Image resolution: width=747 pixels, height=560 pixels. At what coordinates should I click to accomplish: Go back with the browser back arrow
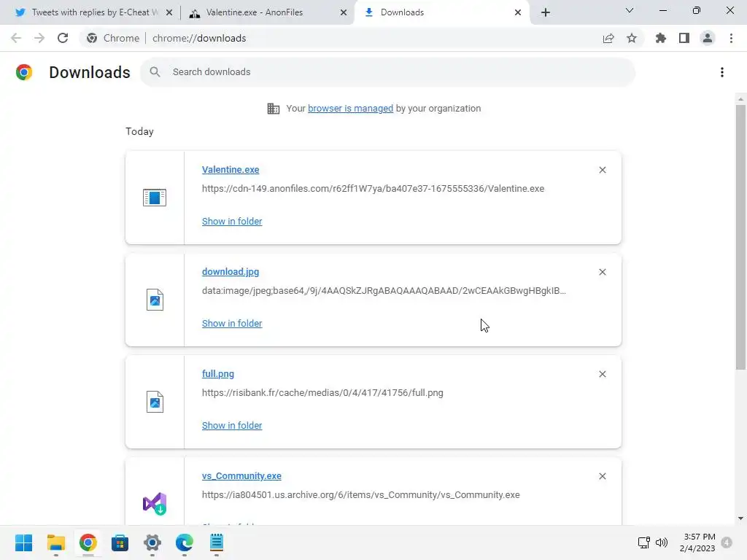16,38
